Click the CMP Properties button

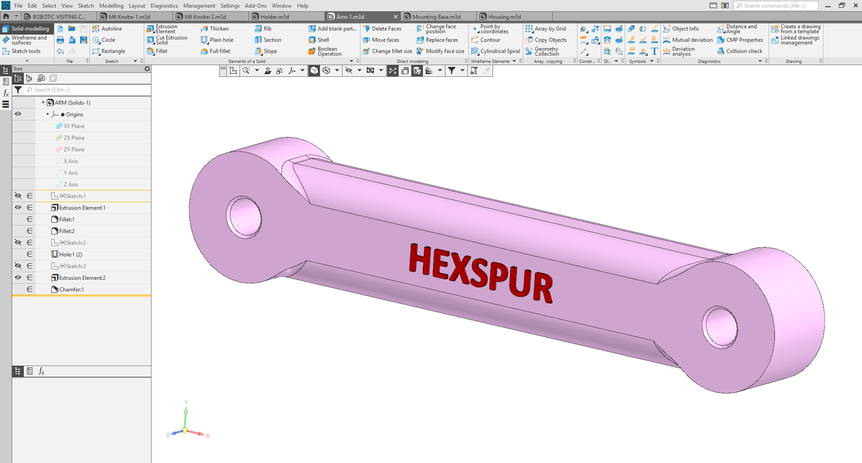pyautogui.click(x=740, y=40)
